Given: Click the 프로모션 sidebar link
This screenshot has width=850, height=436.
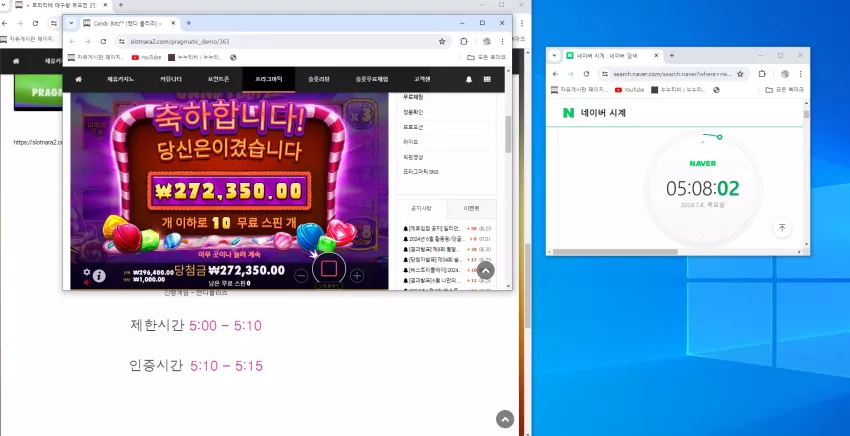Looking at the screenshot, I should pyautogui.click(x=413, y=127).
